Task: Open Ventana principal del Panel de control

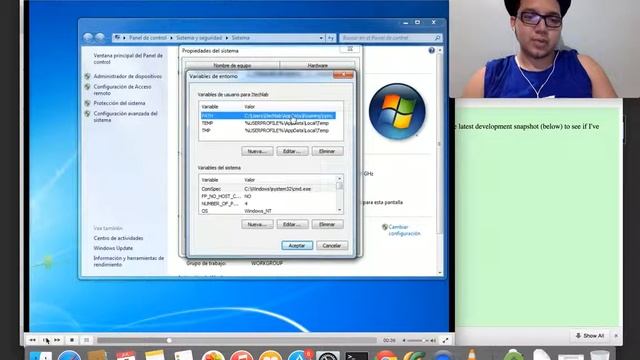Action: pos(128,59)
